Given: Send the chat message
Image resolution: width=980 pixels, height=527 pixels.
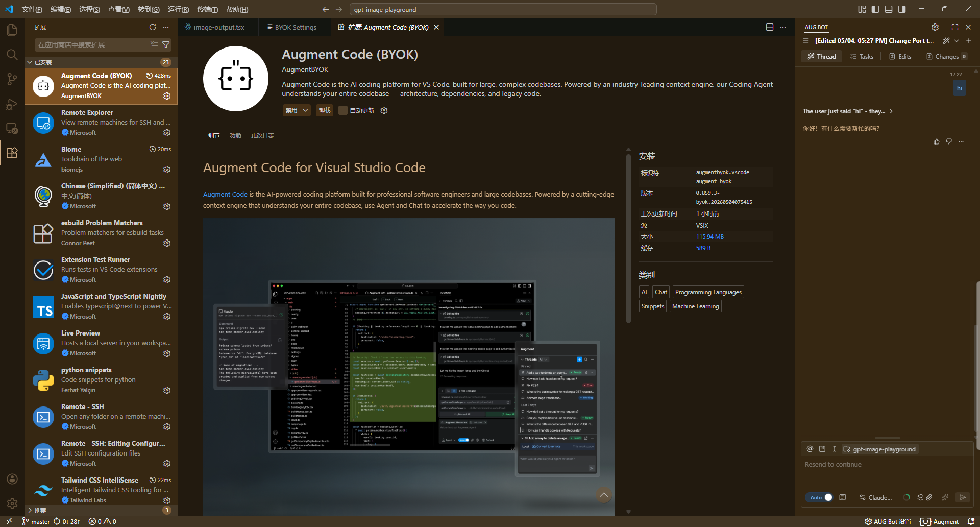Looking at the screenshot, I should [x=963, y=497].
